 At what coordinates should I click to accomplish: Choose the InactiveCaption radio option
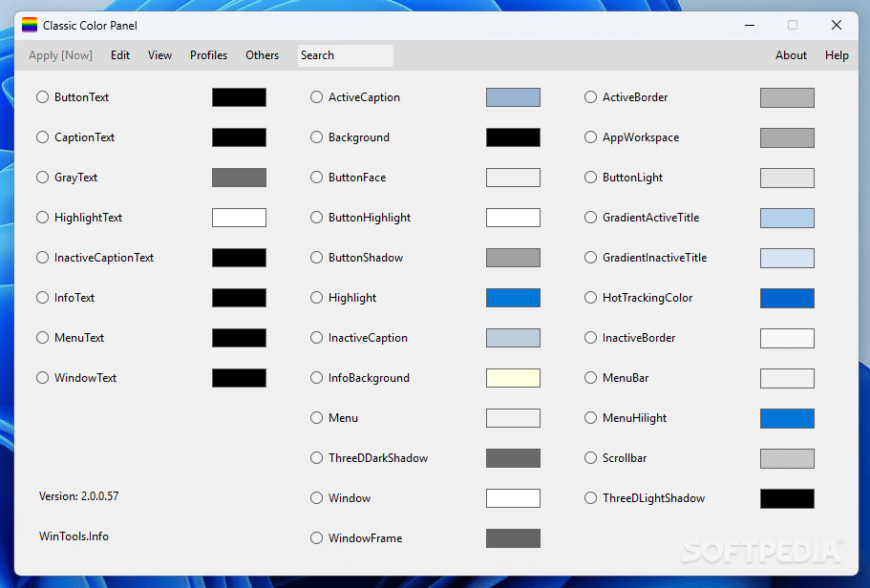pos(316,337)
